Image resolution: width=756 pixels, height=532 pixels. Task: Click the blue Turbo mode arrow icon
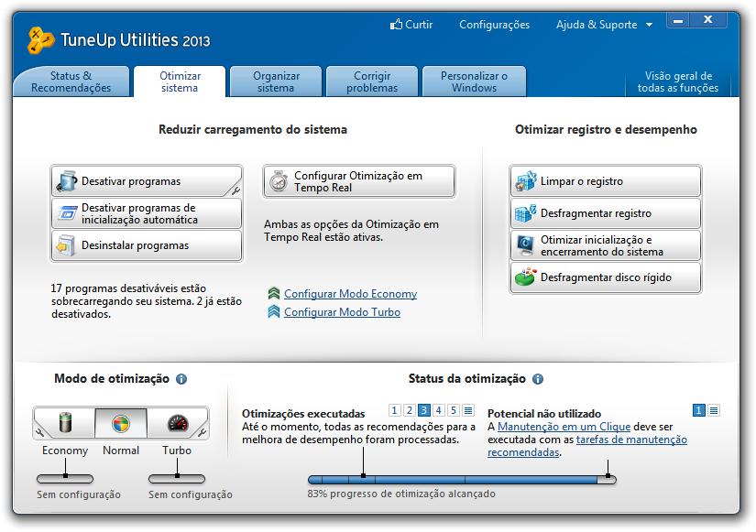pos(274,311)
